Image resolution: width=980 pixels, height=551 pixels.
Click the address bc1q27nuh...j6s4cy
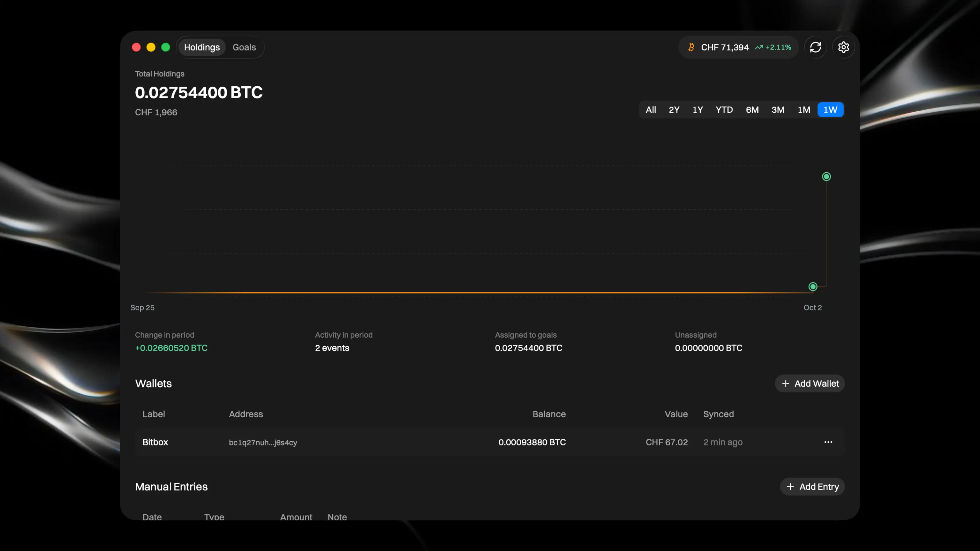tap(263, 442)
